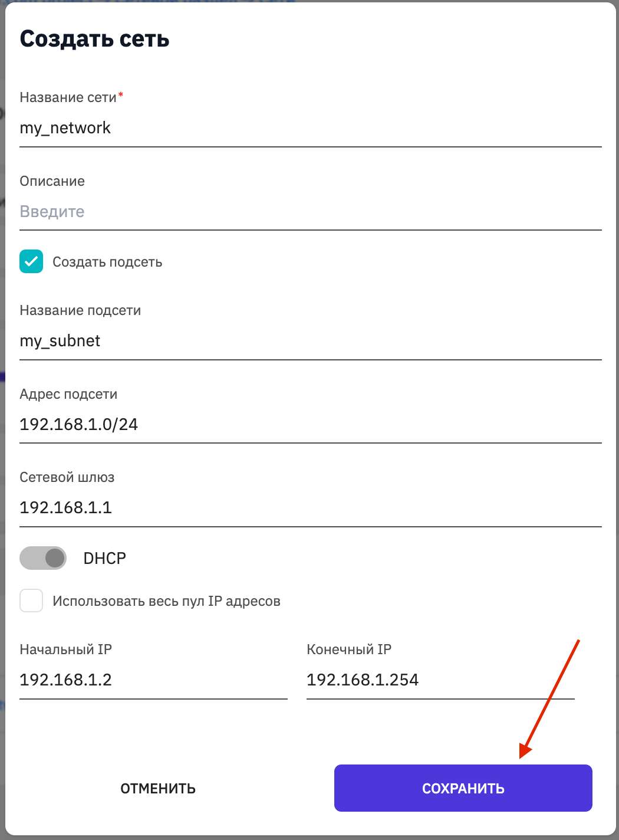Cancel with the ОТМЕНИТЬ button
Screen dimensions: 619x840
pyautogui.click(x=158, y=789)
